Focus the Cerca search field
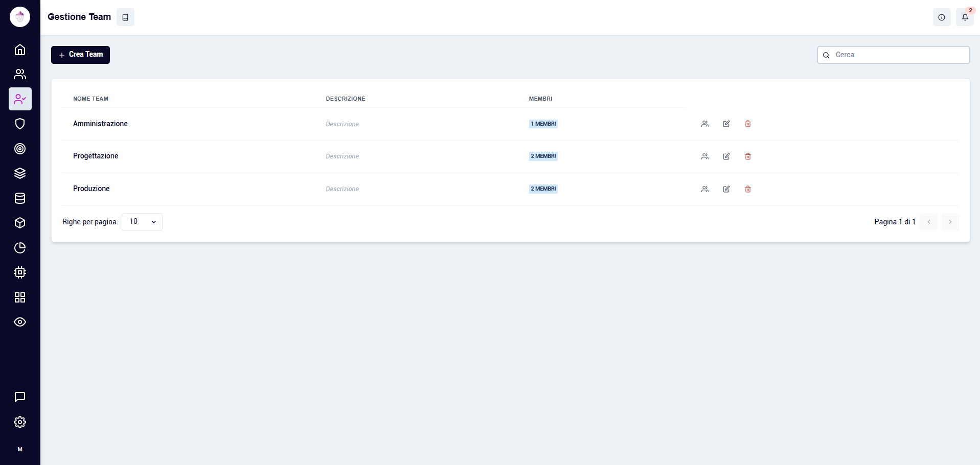980x465 pixels. (894, 55)
